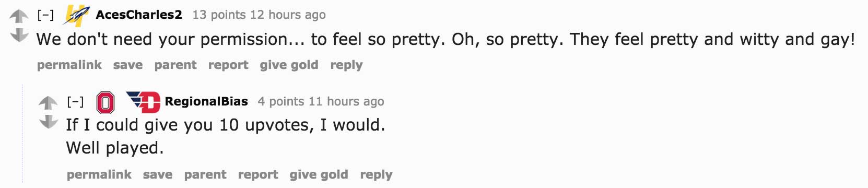The height and width of the screenshot is (188, 868).
Task: Upvote RegionalBias's reply
Action: [48, 103]
